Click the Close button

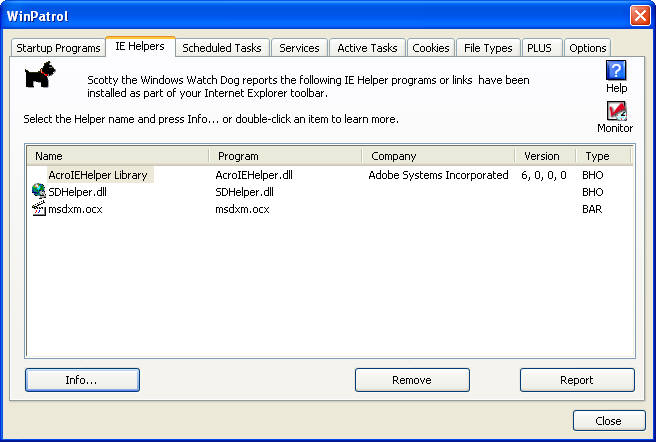pyautogui.click(x=609, y=421)
